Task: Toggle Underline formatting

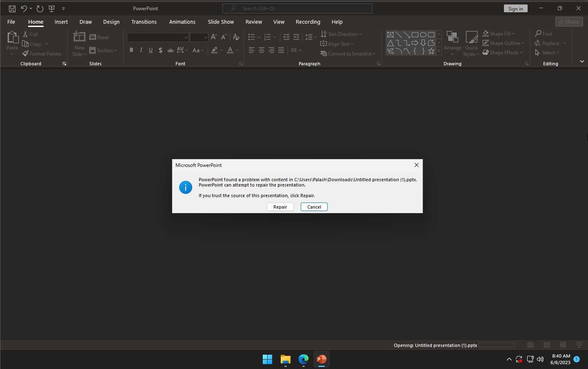Action: pyautogui.click(x=151, y=50)
